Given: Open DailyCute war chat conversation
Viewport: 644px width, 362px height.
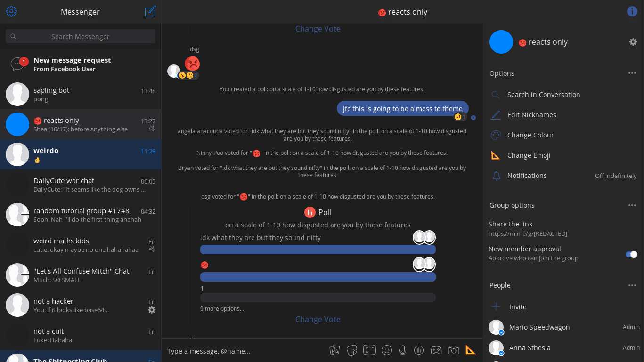Looking at the screenshot, I should (81, 185).
